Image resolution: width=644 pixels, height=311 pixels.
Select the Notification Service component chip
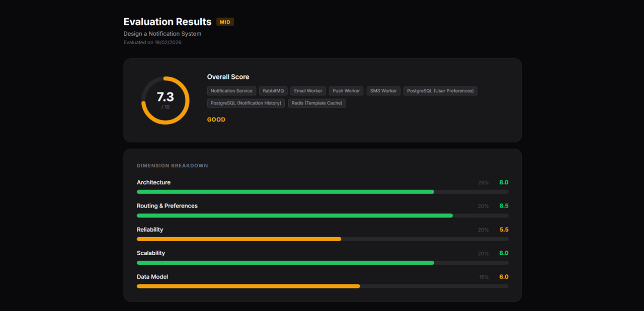pyautogui.click(x=231, y=91)
